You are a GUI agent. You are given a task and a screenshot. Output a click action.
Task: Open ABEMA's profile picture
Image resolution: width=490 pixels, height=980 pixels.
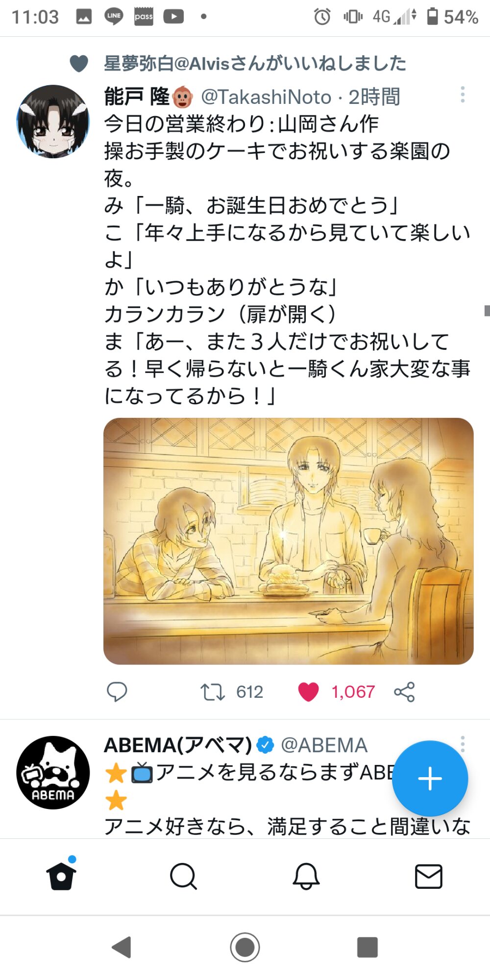coord(53,773)
